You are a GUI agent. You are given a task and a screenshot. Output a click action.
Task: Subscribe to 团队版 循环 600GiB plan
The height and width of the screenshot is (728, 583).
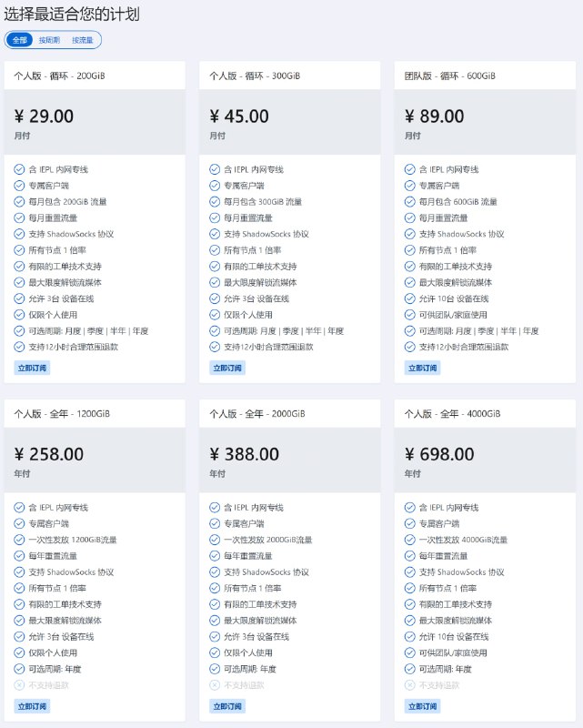[422, 369]
